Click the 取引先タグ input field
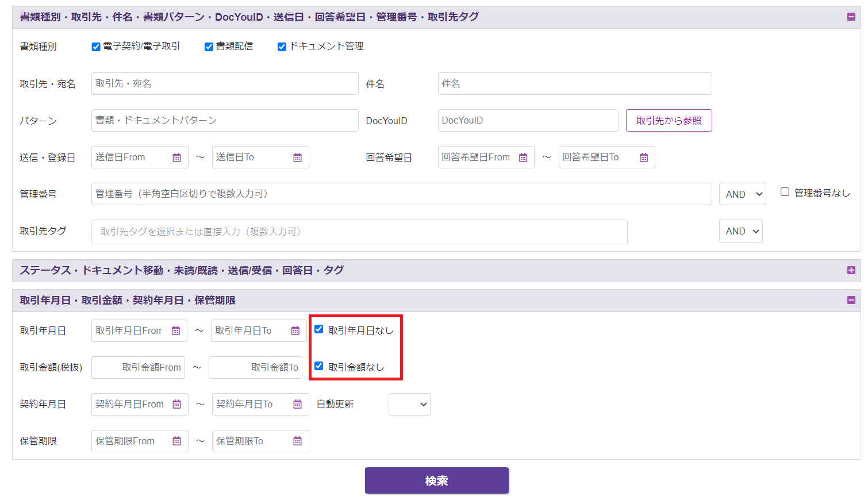 [359, 232]
